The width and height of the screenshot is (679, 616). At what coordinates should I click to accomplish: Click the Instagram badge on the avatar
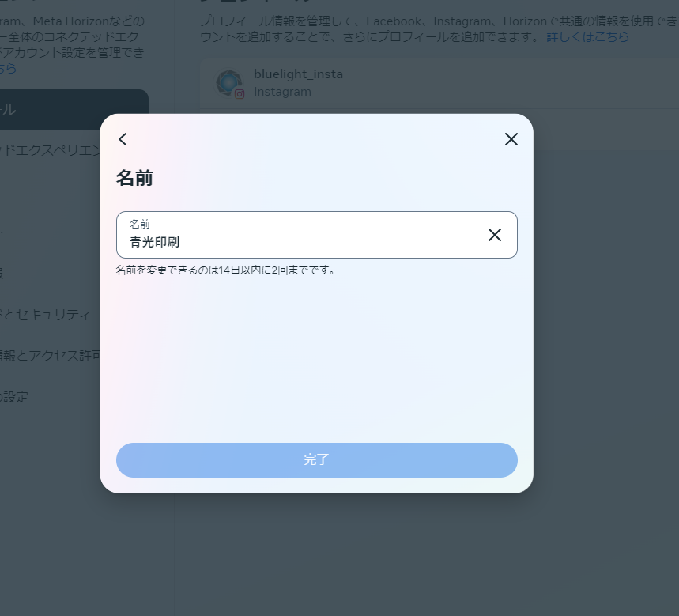239,94
